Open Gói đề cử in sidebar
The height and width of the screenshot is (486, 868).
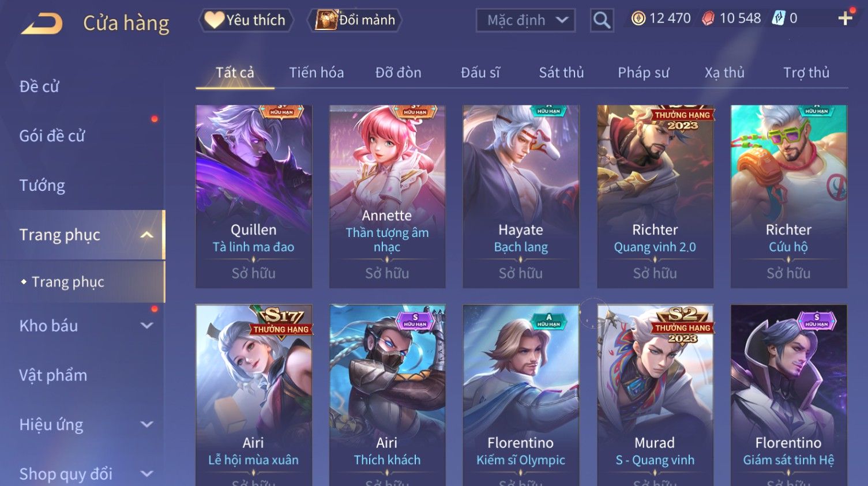(x=52, y=136)
